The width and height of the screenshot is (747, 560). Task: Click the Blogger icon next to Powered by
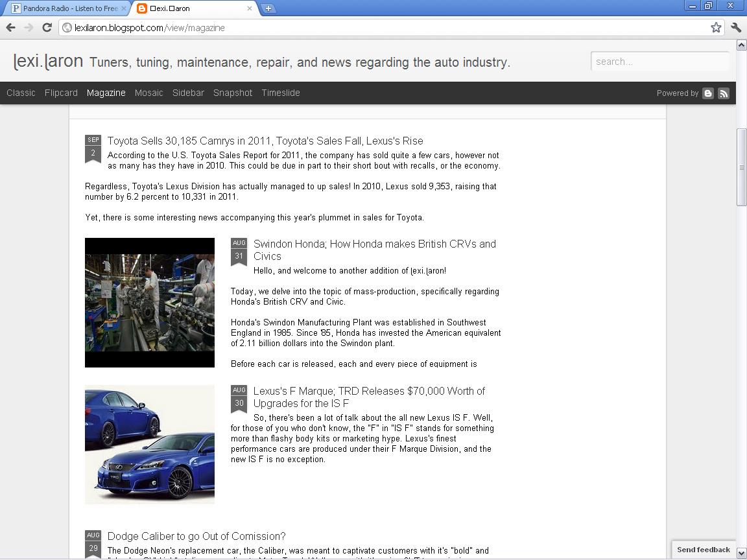(x=708, y=93)
